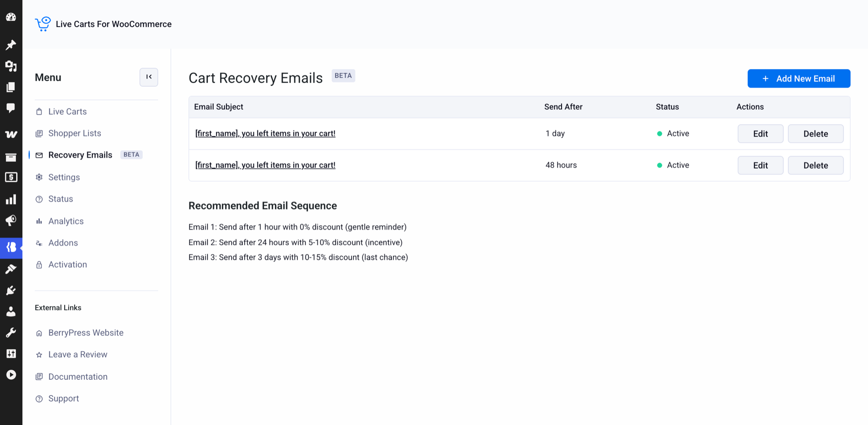The height and width of the screenshot is (425, 868).
Task: Edit the 48 hours recovery email
Action: [760, 165]
